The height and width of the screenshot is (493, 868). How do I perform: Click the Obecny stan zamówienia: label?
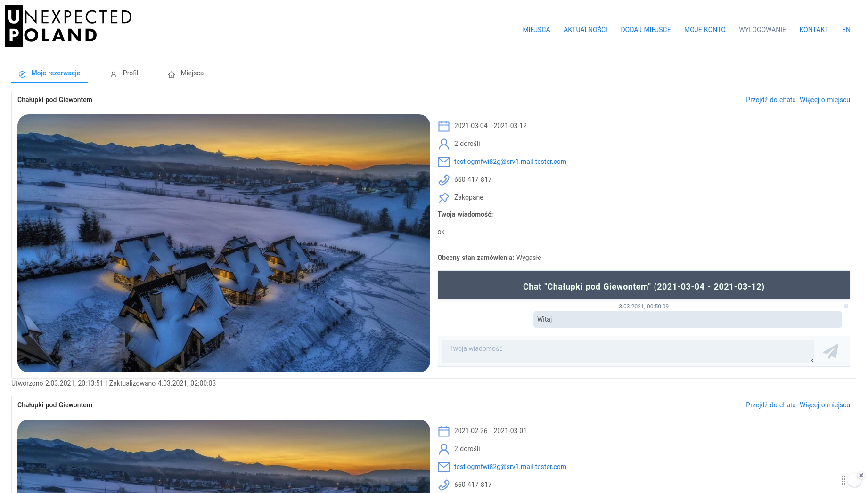476,258
